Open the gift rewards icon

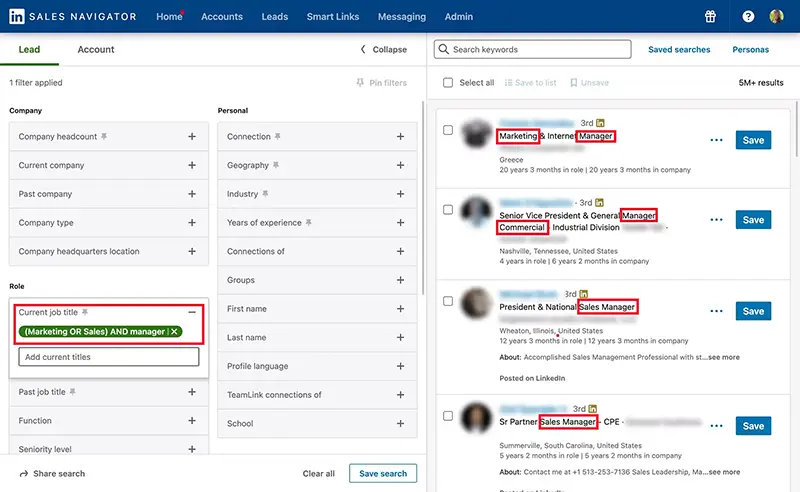coord(710,16)
